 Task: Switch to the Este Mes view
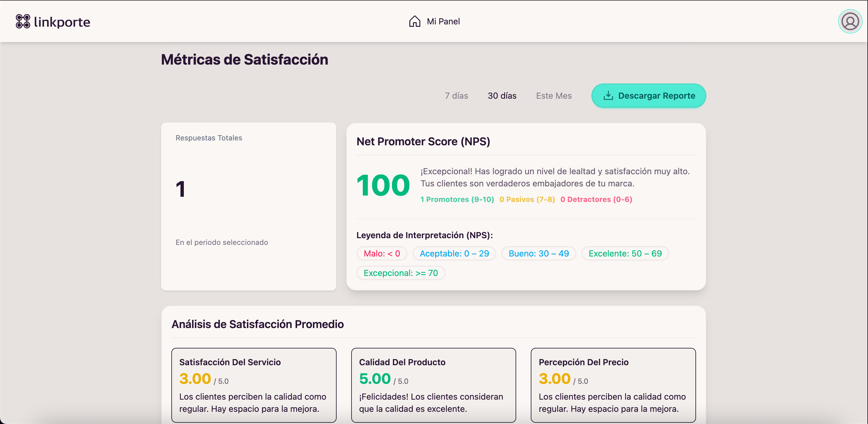pos(554,95)
